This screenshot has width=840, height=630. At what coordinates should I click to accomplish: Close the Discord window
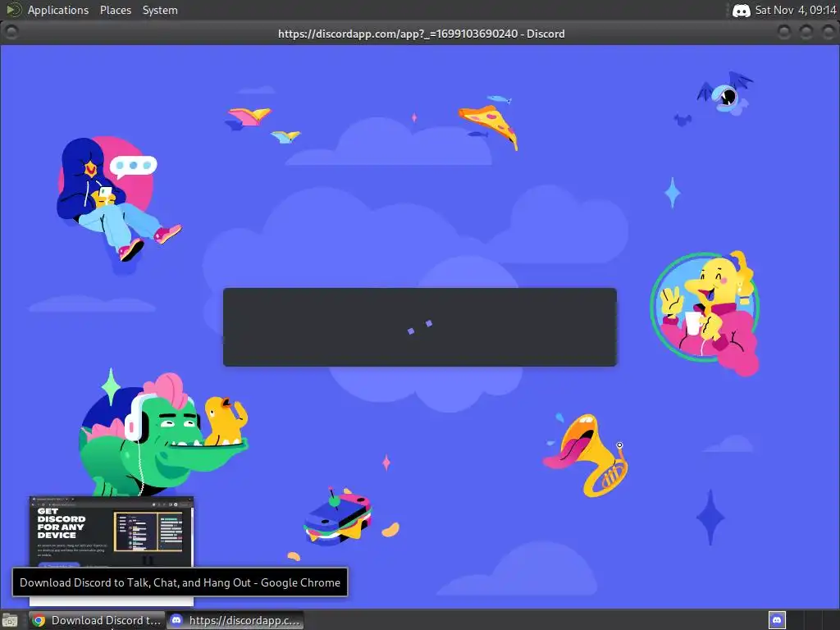click(828, 32)
